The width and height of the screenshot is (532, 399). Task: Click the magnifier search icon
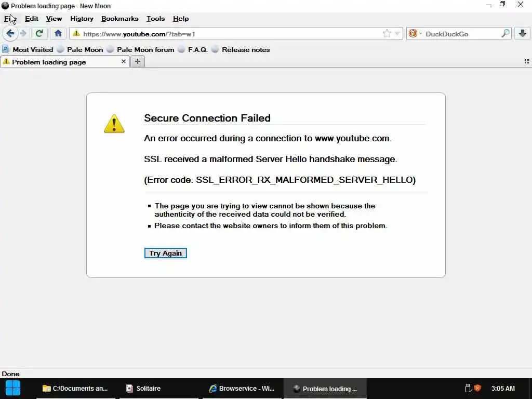505,34
